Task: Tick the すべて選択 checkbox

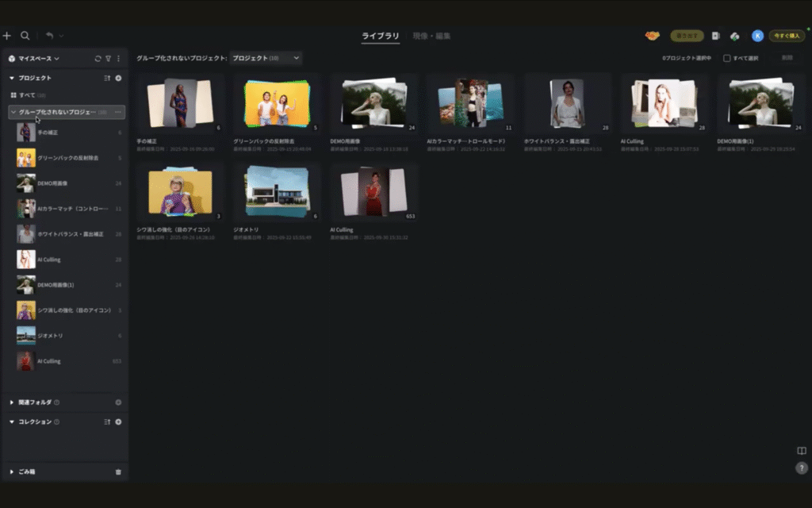Action: point(727,58)
